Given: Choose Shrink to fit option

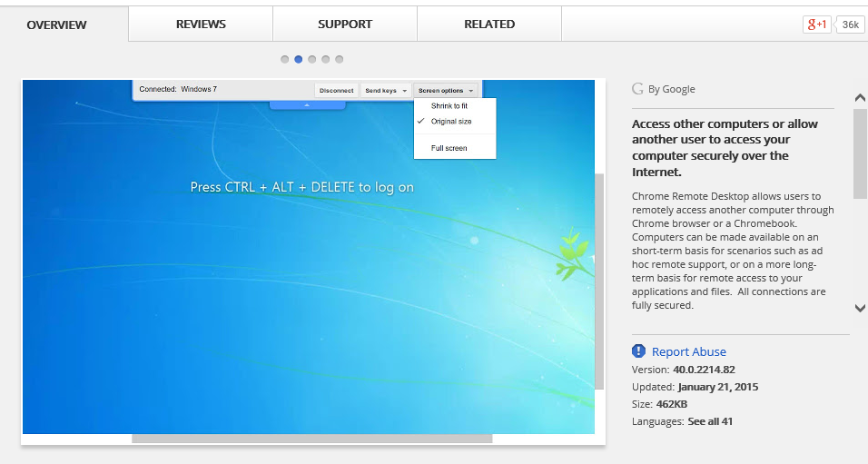Looking at the screenshot, I should [449, 105].
